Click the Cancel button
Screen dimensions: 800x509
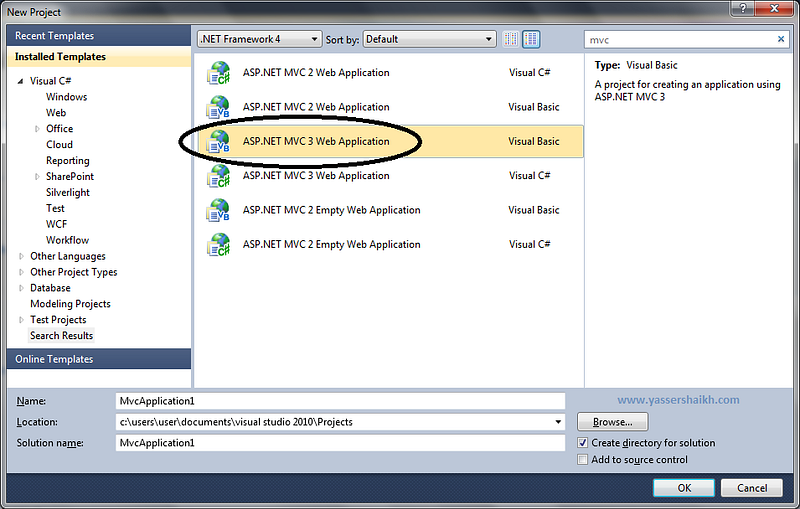752,488
